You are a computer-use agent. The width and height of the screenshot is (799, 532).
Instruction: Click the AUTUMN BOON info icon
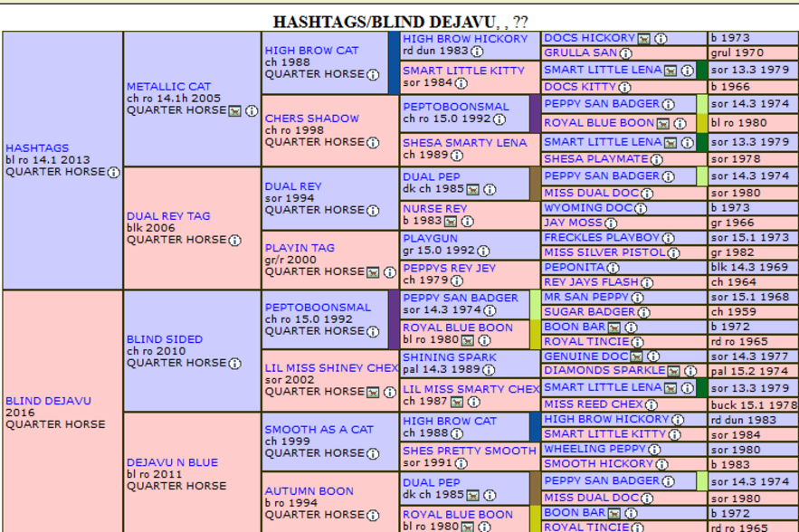tap(373, 516)
